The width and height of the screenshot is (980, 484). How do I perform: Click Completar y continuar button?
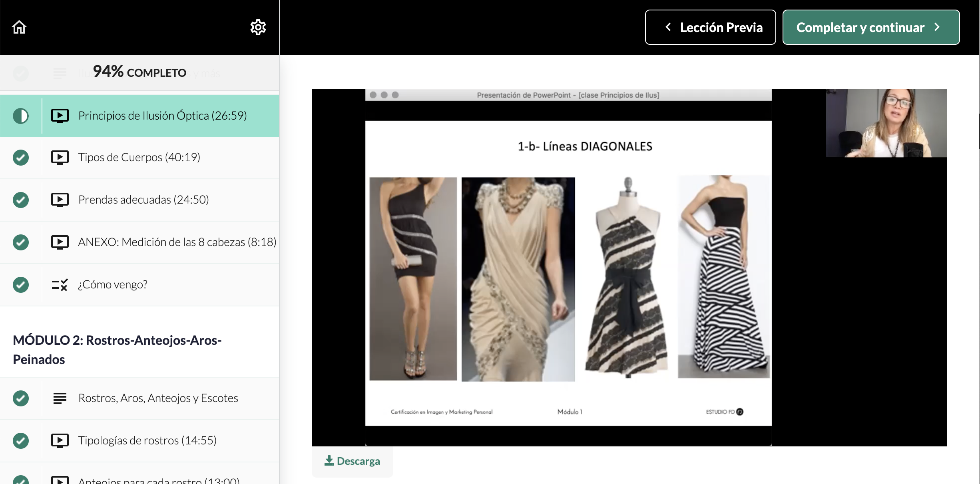[871, 27]
